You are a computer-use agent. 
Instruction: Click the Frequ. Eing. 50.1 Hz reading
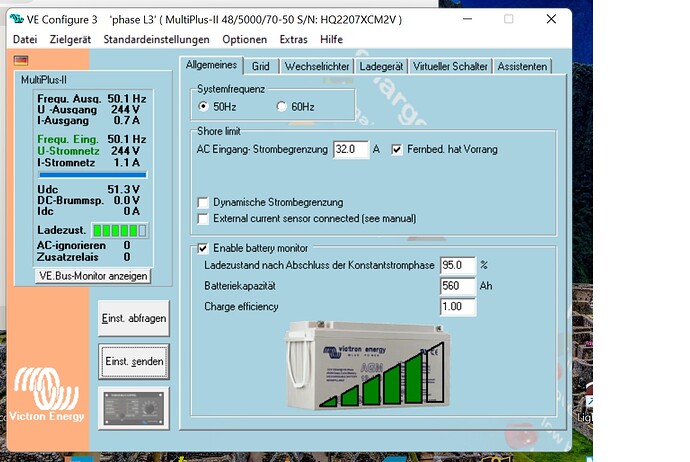point(92,139)
